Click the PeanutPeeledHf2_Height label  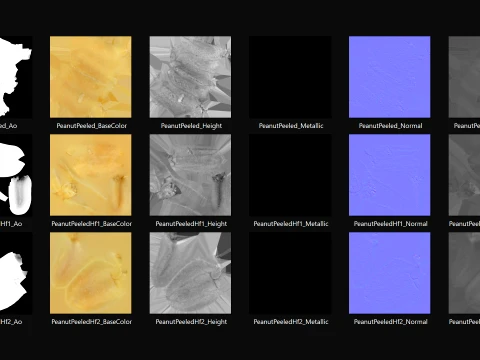click(191, 322)
